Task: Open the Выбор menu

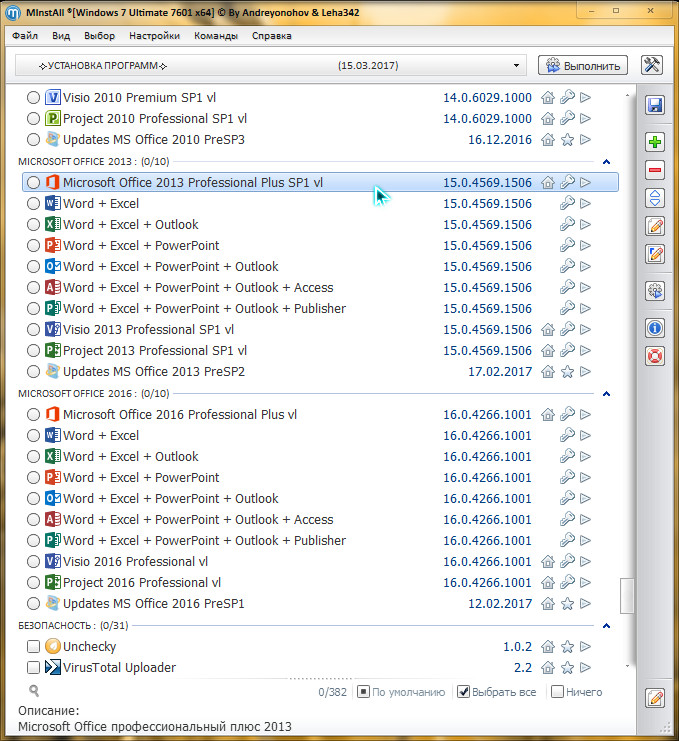Action: (99, 36)
